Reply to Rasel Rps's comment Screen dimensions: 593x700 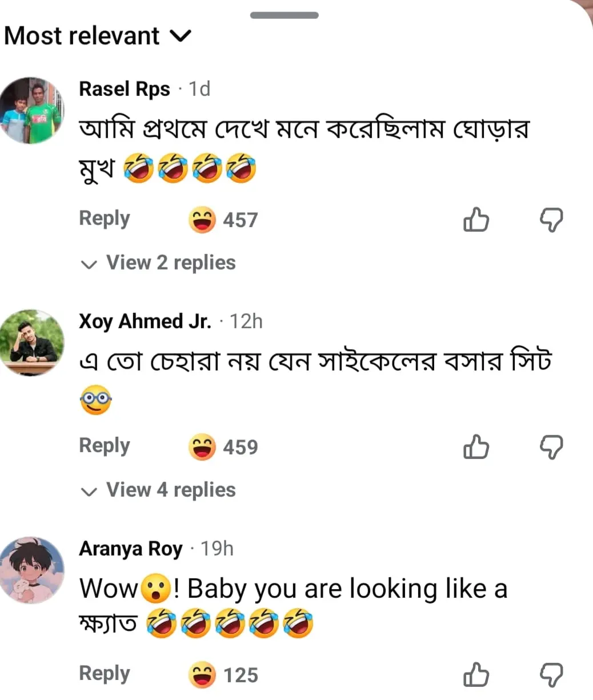click(105, 219)
